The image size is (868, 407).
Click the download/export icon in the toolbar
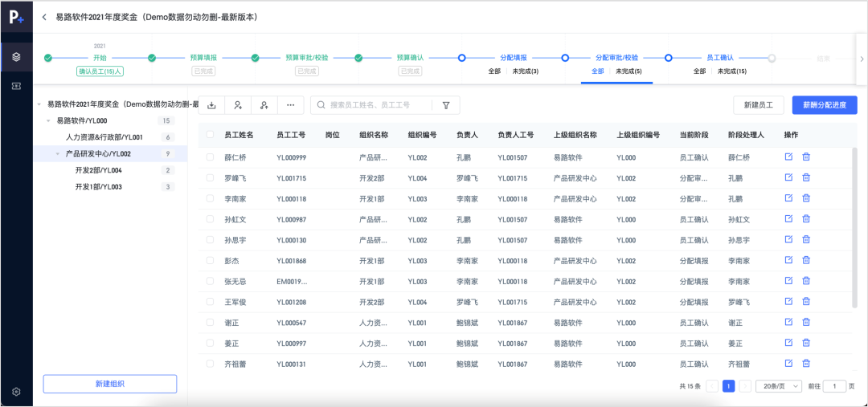[212, 105]
